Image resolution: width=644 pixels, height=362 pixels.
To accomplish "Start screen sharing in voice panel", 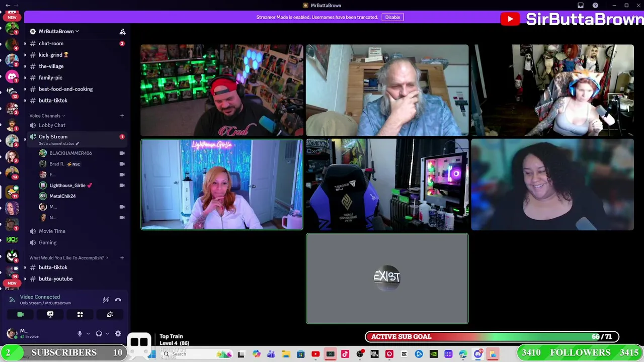I will pos(50,314).
